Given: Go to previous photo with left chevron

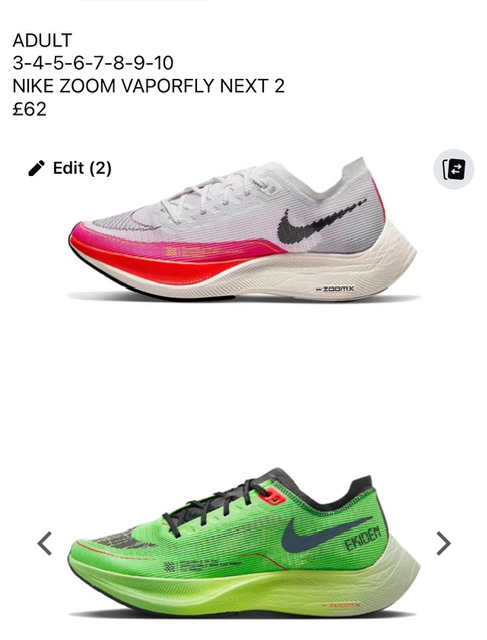Looking at the screenshot, I should pyautogui.click(x=44, y=543).
